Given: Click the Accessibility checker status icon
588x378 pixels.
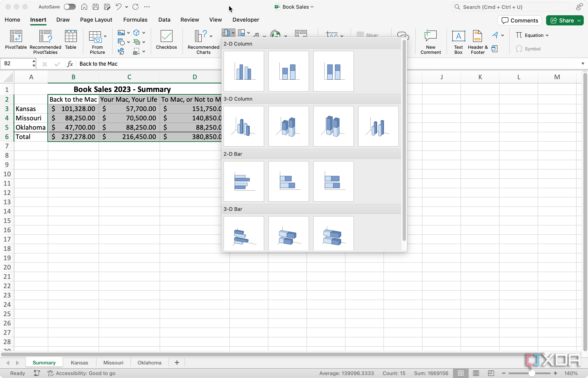Looking at the screenshot, I should tap(50, 373).
